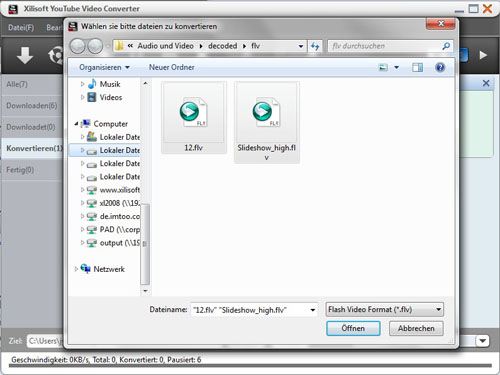Screen dimensions: 500x375
Task: Expand the www.xilisoft network drive node
Action: pos(82,190)
